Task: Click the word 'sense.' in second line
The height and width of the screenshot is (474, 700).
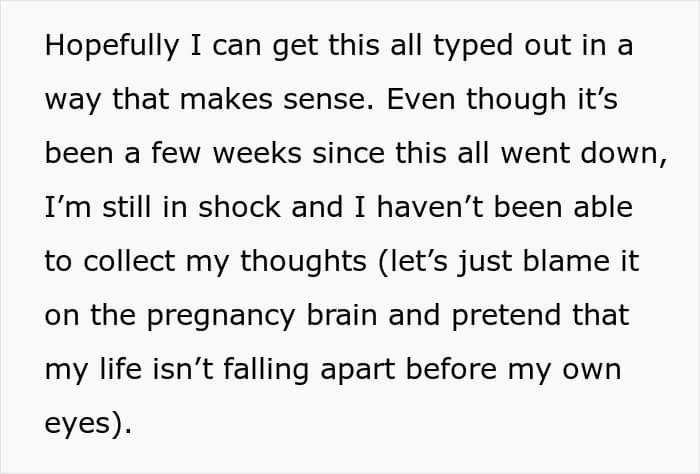Action: tap(329, 101)
